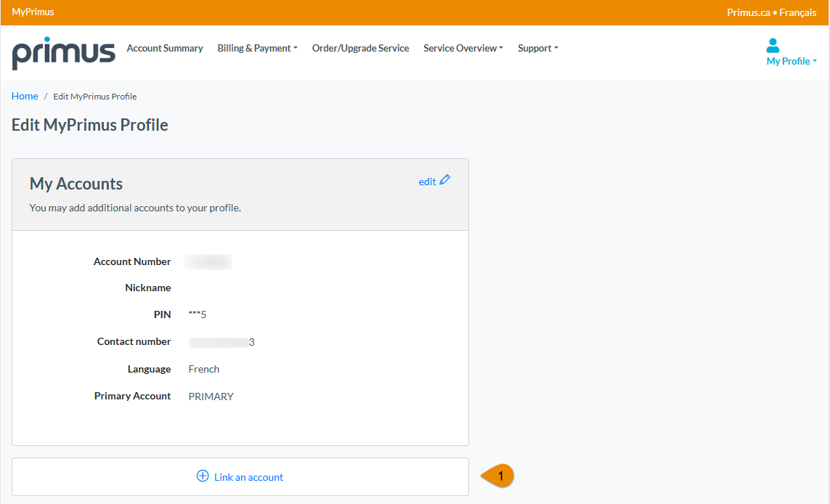Open the Support dropdown
830x504 pixels.
point(537,48)
